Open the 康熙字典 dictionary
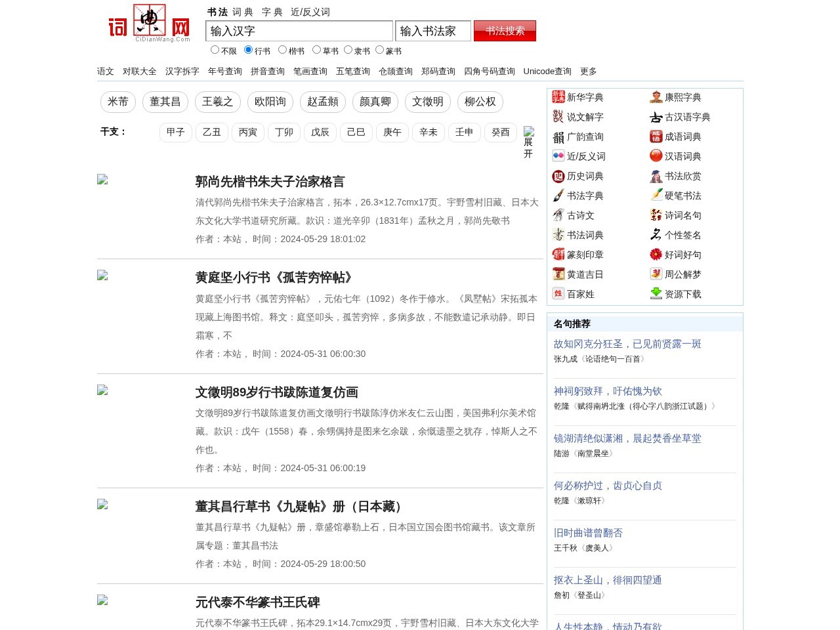840x630 pixels. click(682, 97)
